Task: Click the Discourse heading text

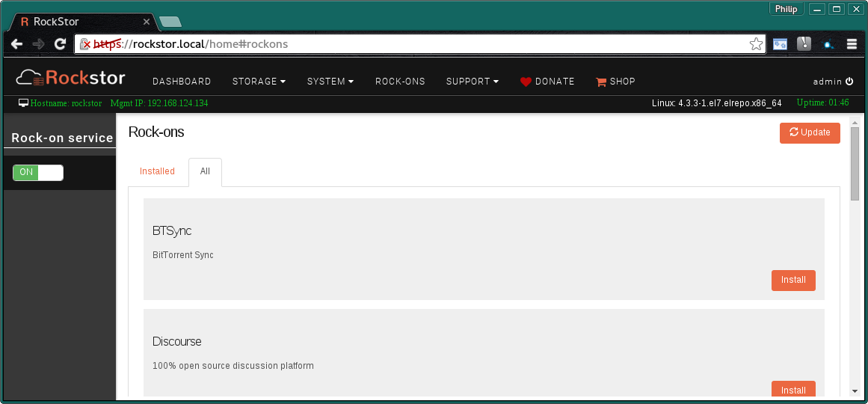Action: 177,341
